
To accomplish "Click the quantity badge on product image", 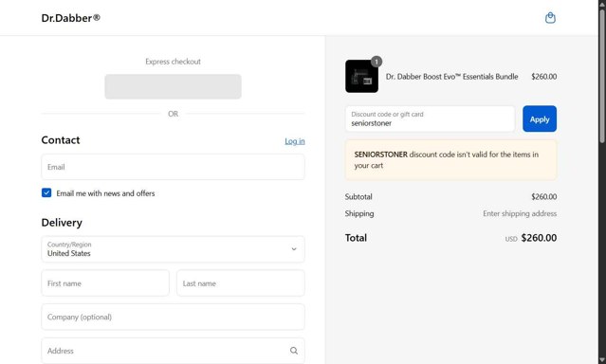I will pyautogui.click(x=376, y=62).
